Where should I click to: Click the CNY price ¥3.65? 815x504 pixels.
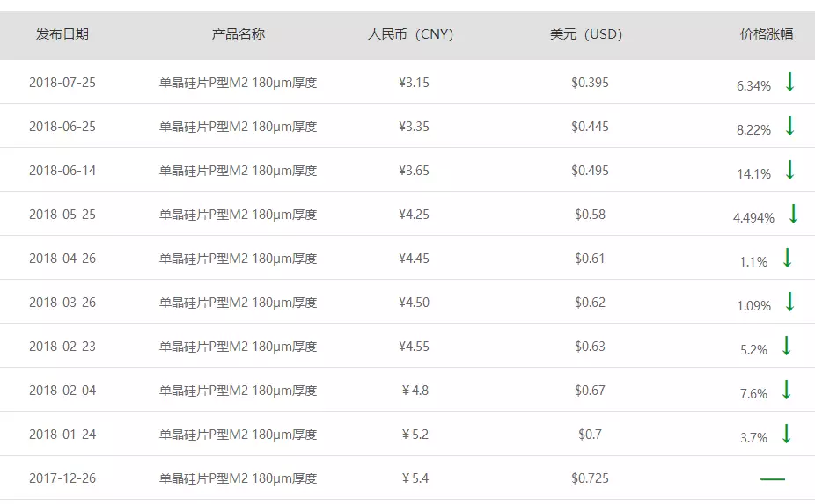[414, 171]
